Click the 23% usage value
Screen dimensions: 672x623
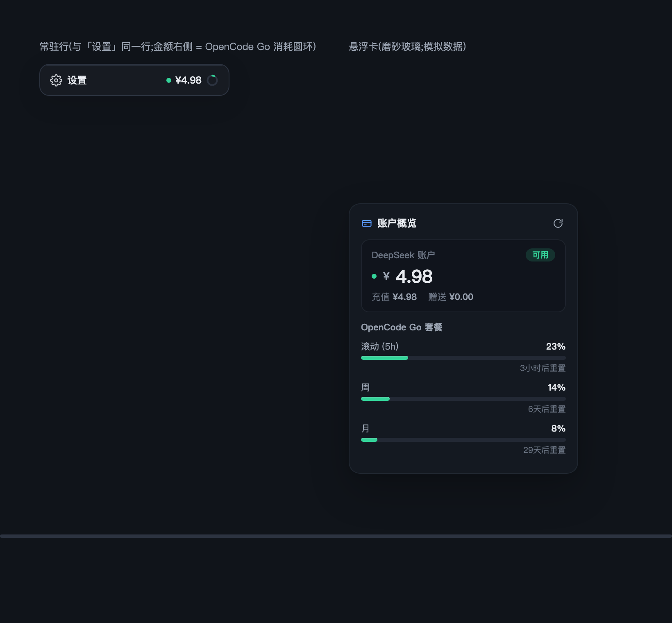[556, 346]
